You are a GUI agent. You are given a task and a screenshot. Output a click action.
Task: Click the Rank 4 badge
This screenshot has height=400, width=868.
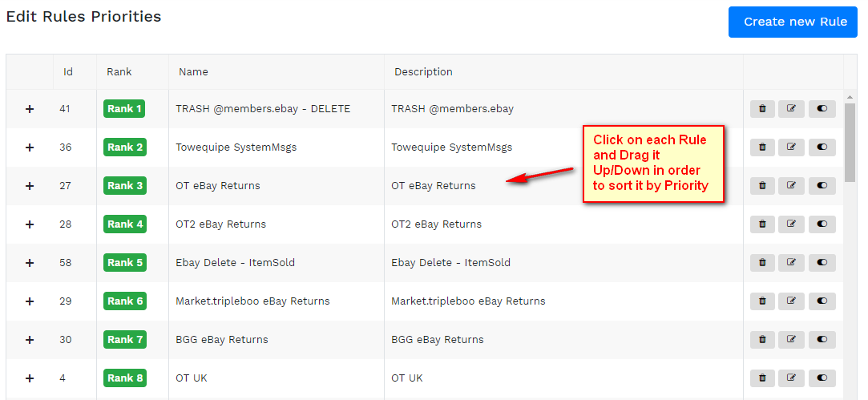click(x=124, y=224)
